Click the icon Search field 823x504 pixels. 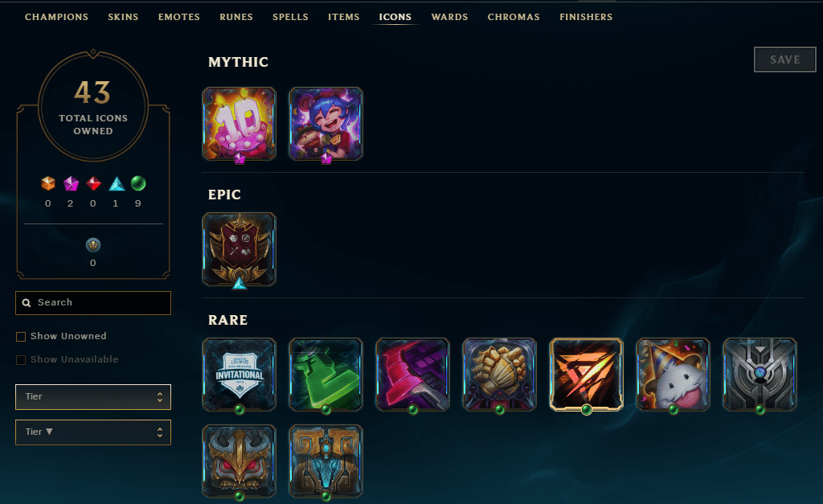coord(93,303)
